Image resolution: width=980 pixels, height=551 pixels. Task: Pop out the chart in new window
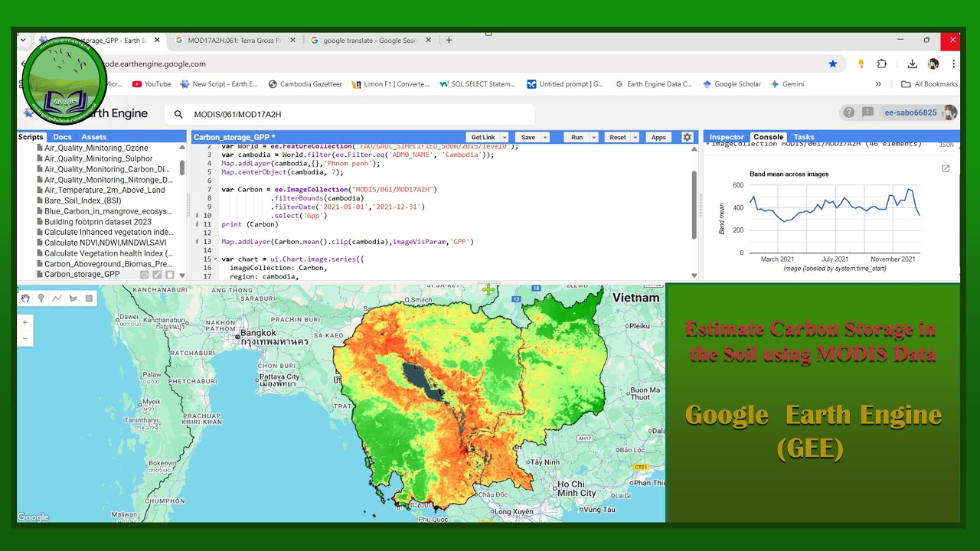[x=946, y=168]
